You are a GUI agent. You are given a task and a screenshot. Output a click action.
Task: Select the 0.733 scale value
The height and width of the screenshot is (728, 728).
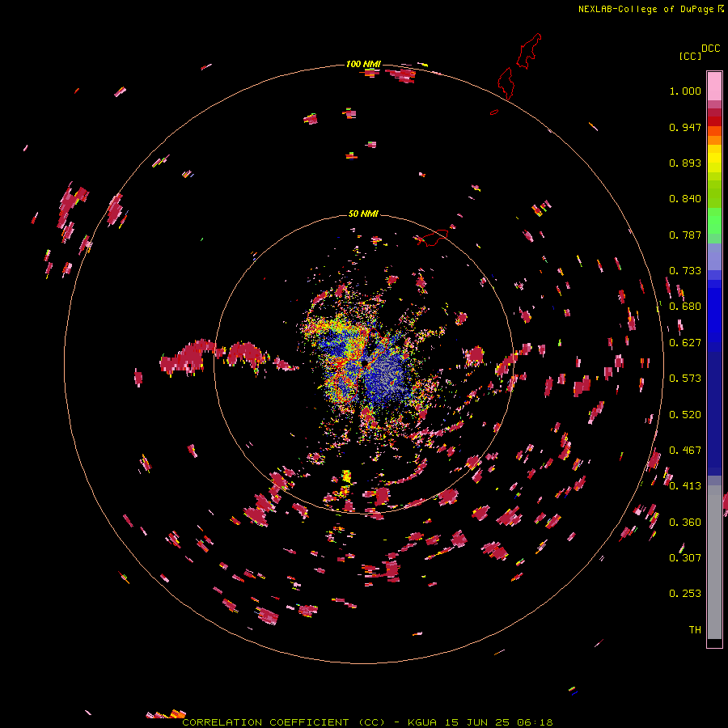(x=685, y=271)
